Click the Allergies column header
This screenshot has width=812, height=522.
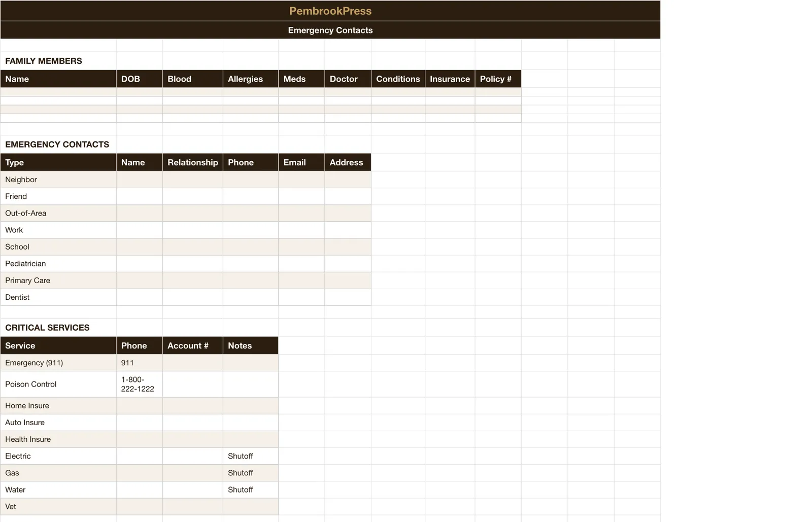tap(251, 79)
